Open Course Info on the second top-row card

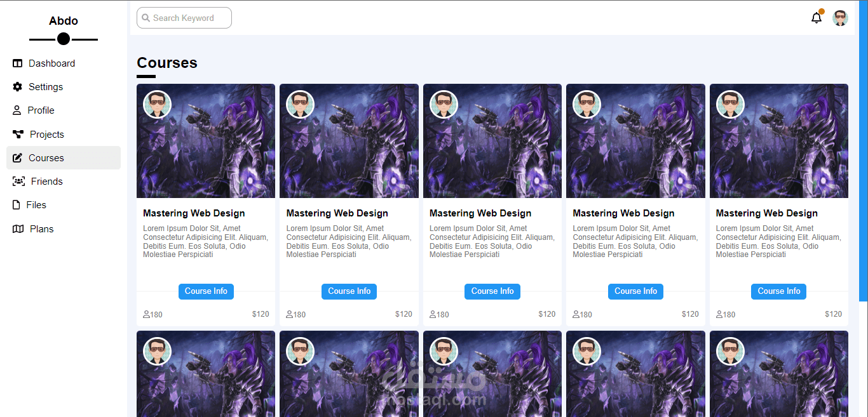349,291
